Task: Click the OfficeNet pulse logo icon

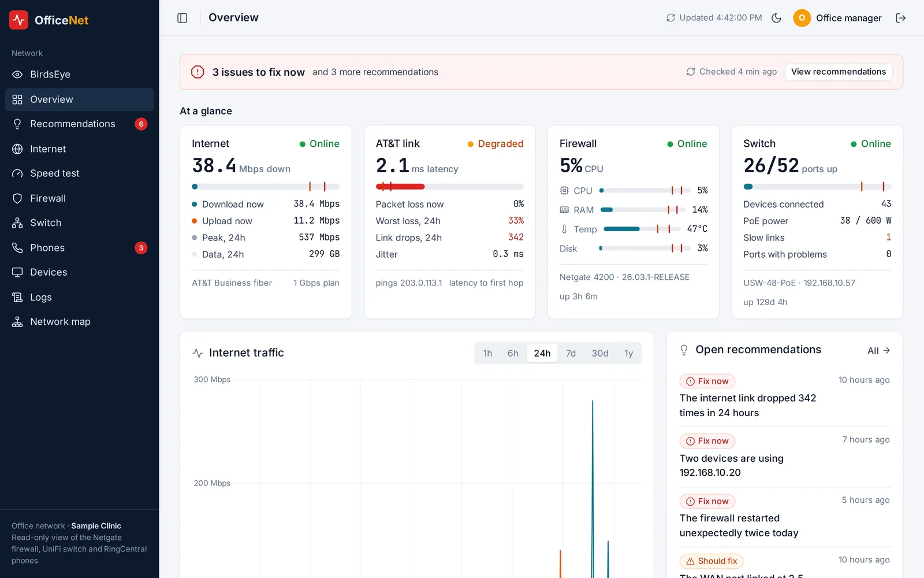Action: [18, 20]
